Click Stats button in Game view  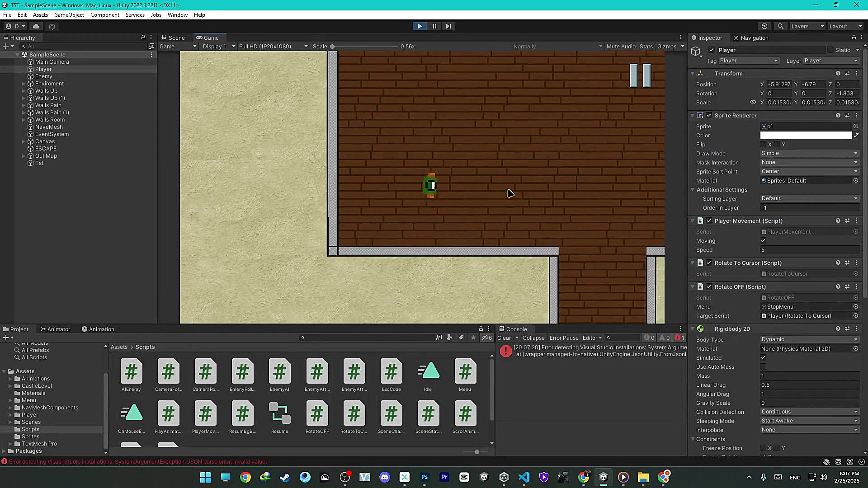[646, 47]
